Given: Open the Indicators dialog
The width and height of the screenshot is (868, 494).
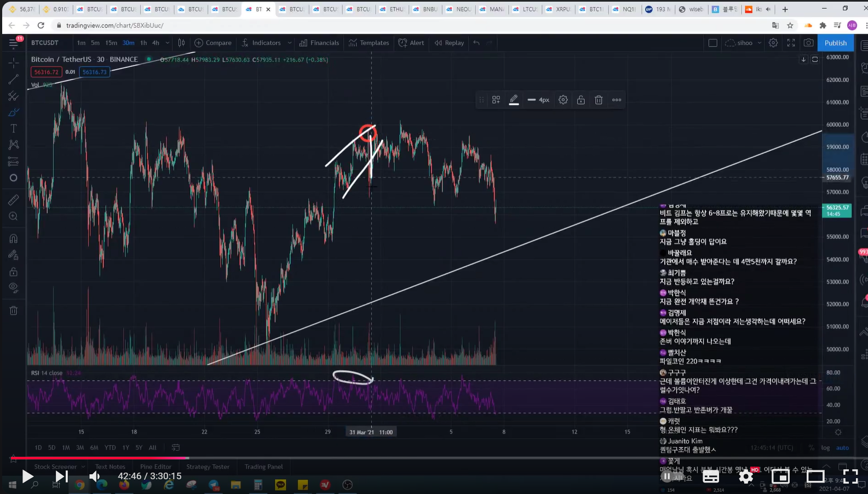Looking at the screenshot, I should [261, 43].
